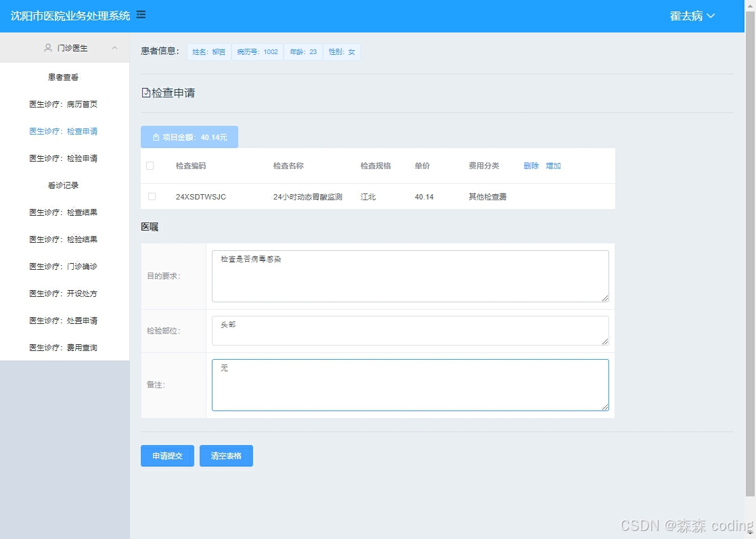Image resolution: width=756 pixels, height=539 pixels.
Task: Open 医生诊疗：病历首页 page
Action: tap(64, 104)
